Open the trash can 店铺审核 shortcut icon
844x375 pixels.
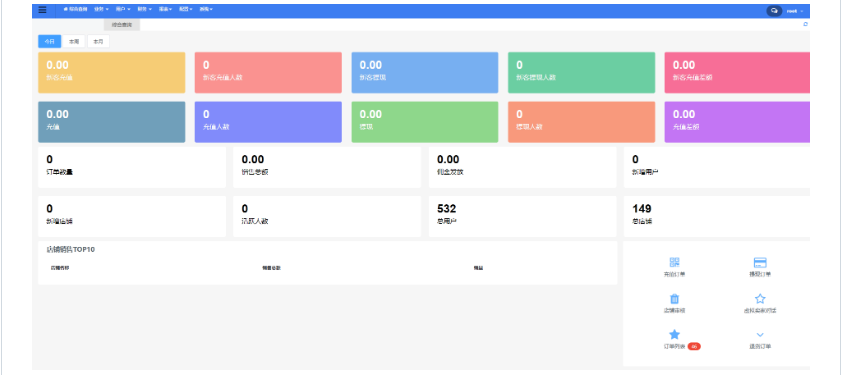pyautogui.click(x=674, y=299)
